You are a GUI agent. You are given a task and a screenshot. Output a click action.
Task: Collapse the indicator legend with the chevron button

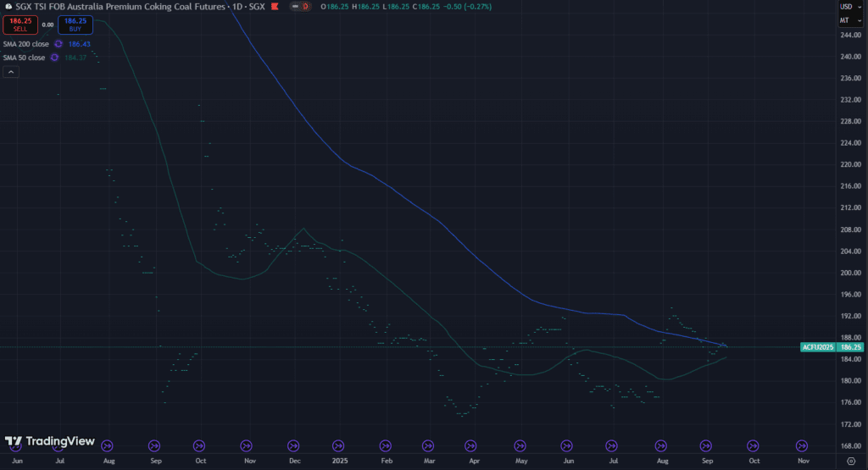tap(11, 72)
